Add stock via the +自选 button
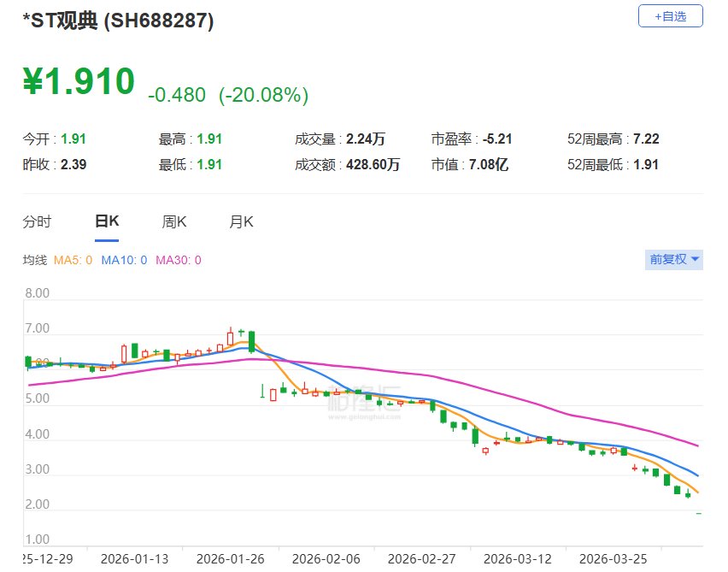The width and height of the screenshot is (728, 572). point(670,16)
